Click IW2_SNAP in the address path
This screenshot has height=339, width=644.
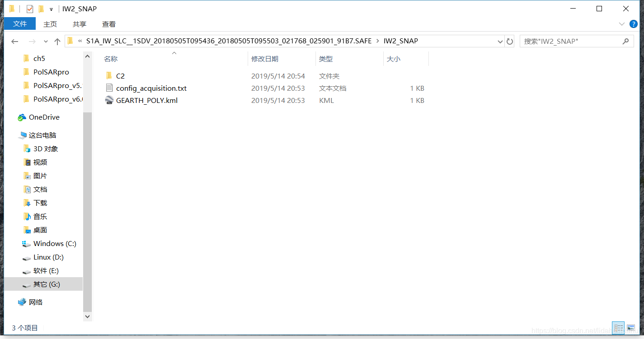[x=401, y=41]
